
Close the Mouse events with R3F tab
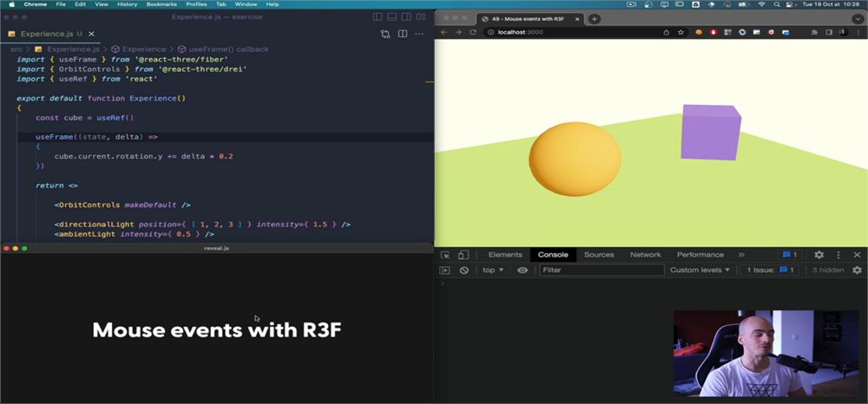[577, 19]
